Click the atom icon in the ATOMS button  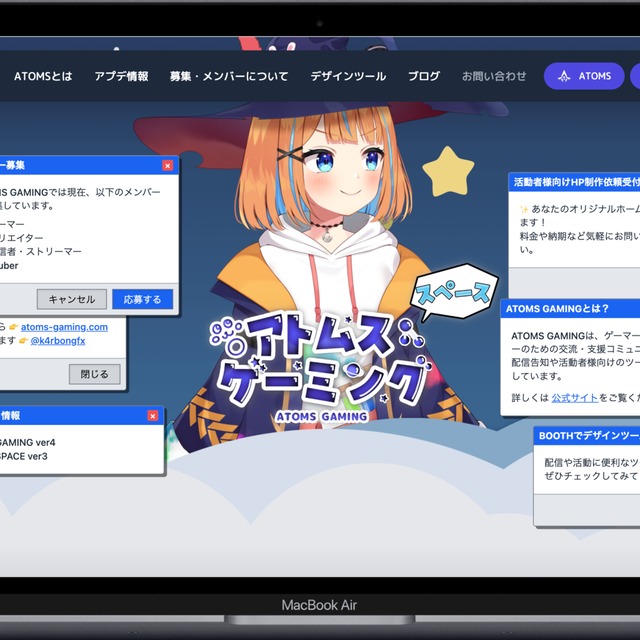[x=565, y=76]
